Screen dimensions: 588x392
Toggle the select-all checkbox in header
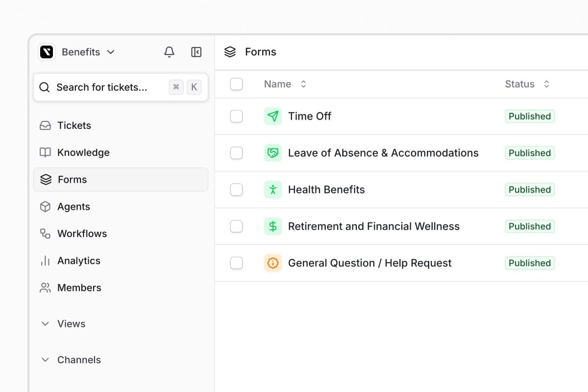237,84
